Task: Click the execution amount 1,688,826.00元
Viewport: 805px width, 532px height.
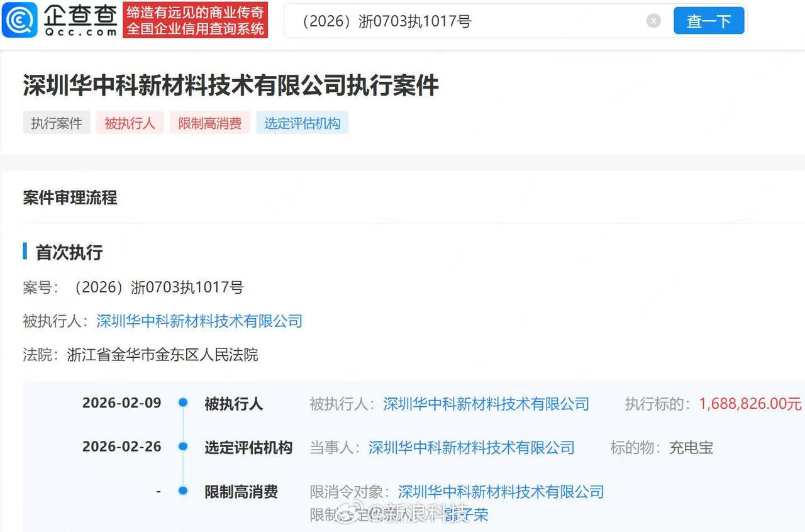Action: [748, 403]
